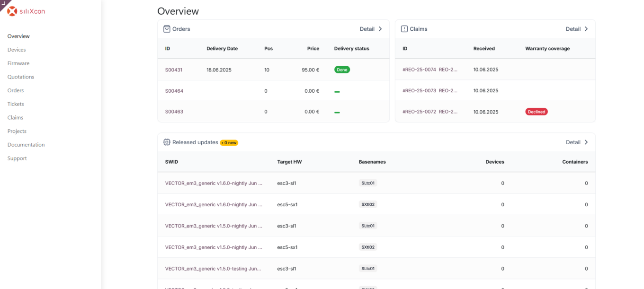Click green dash status for order S00464
Viewport: 644px width, 289px height.
click(337, 91)
